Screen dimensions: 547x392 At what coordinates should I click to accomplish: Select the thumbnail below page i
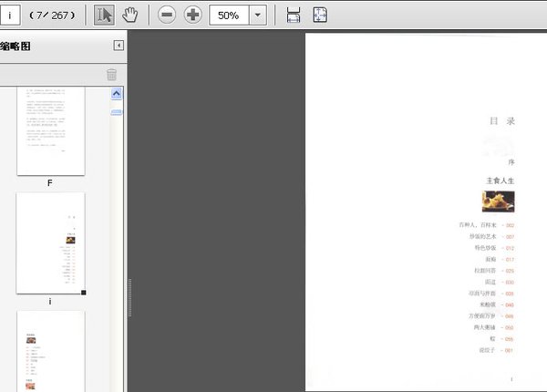click(50, 351)
